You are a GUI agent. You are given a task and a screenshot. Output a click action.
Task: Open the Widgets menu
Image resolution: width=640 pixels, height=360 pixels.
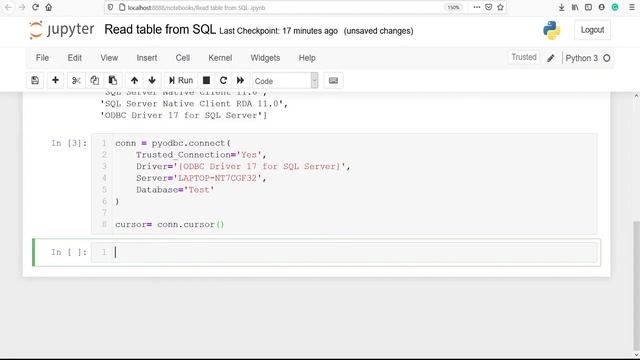pyautogui.click(x=265, y=58)
